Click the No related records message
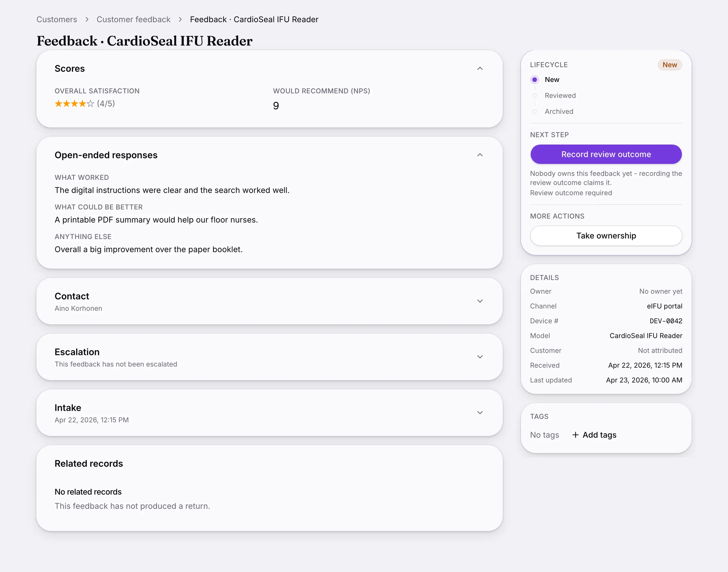The width and height of the screenshot is (728, 572). pos(88,492)
